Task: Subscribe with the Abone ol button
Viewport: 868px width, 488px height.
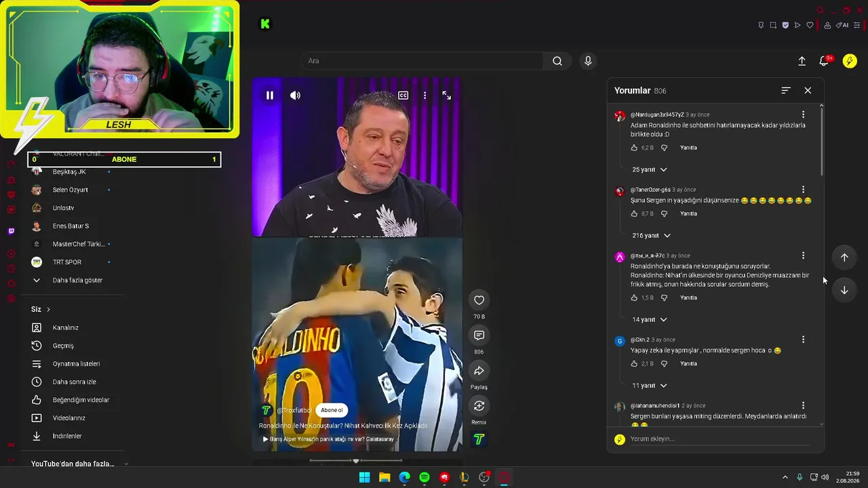Action: pos(332,410)
